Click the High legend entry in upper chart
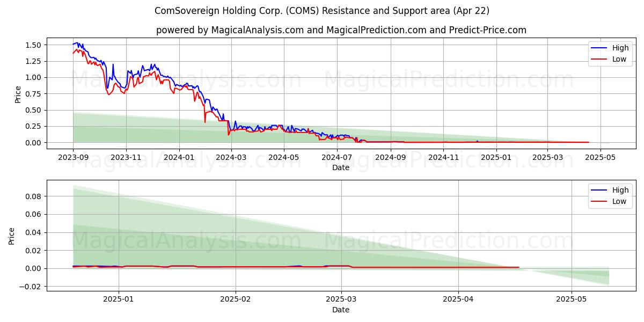 (609, 48)
